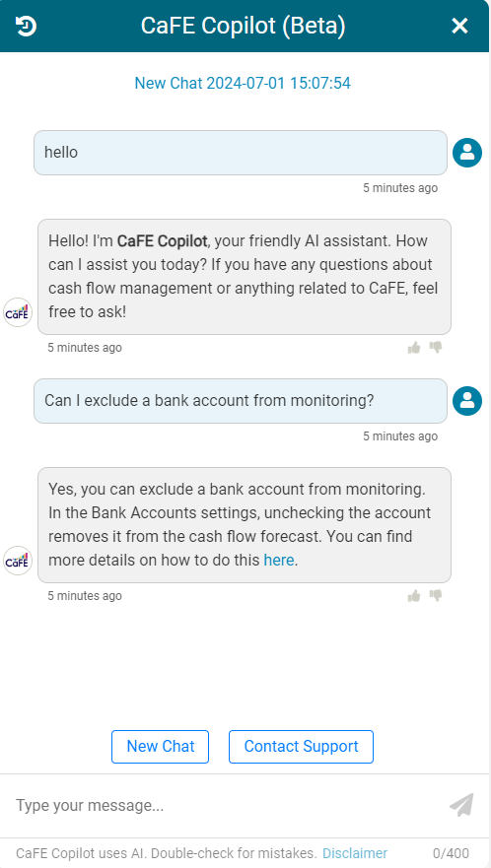Open the "here" link in response
Screen dimensions: 491x868
tap(279, 561)
